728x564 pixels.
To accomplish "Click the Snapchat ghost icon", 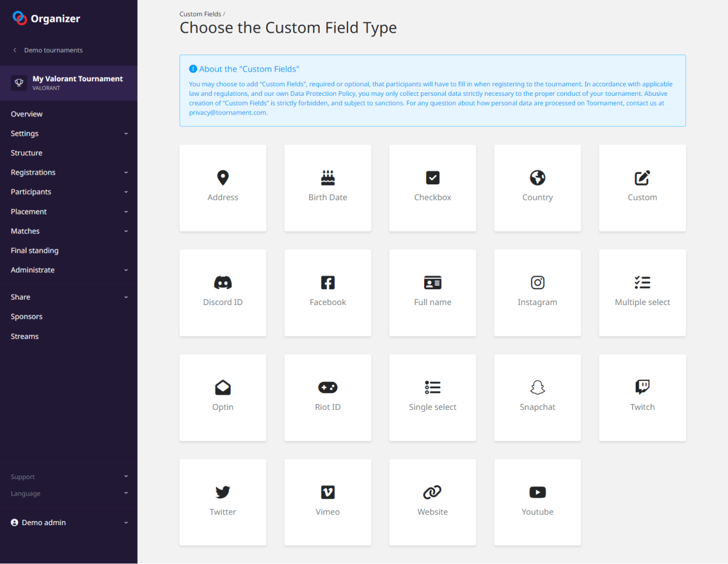I will 537,388.
